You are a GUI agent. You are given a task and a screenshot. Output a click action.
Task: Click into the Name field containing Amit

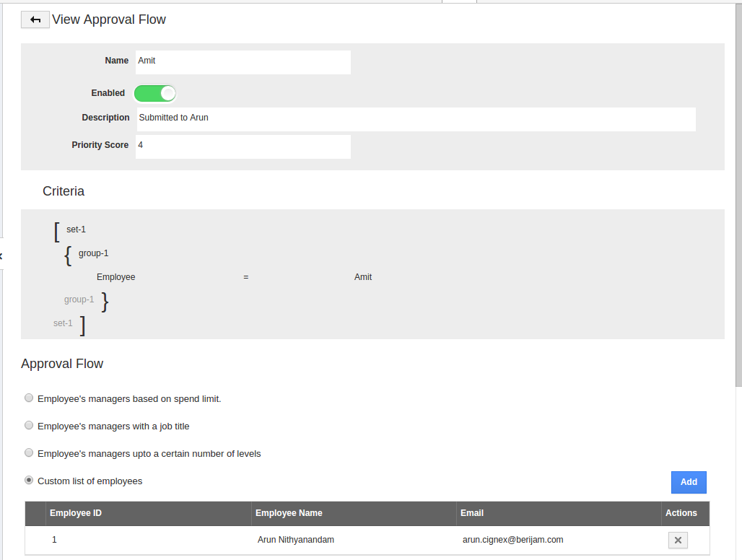tap(243, 62)
